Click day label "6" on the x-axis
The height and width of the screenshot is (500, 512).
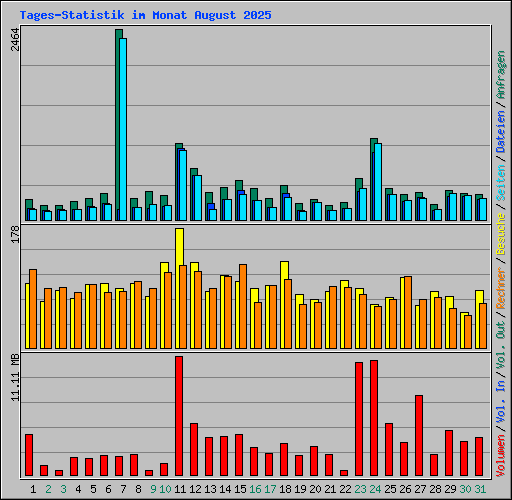point(108,489)
